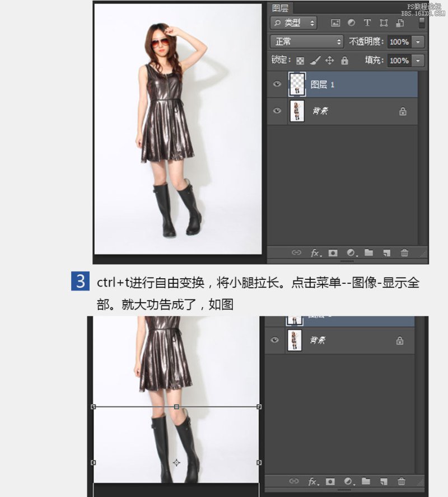The height and width of the screenshot is (497, 448).
Task: Open the opacity slider dropdown arrow
Action: click(418, 42)
